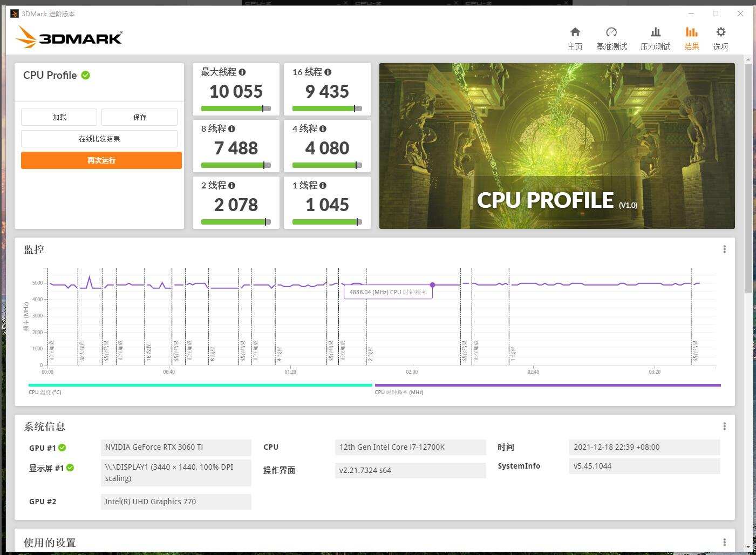Viewport: 756px width, 555px height.
Task: Open the Stress Tests (压力测试) icon
Action: pos(655,32)
